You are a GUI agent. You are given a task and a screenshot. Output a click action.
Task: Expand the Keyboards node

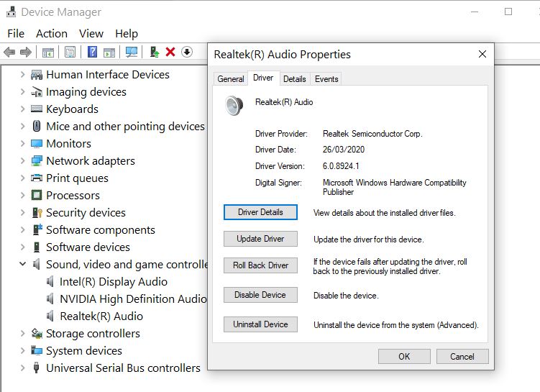tap(22, 109)
